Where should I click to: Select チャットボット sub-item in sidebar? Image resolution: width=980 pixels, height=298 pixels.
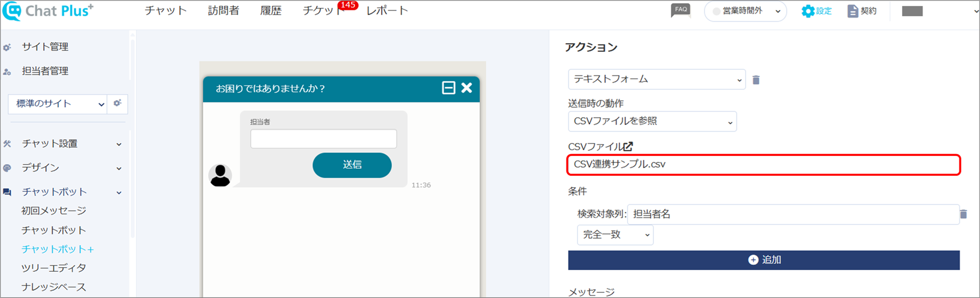pyautogui.click(x=54, y=230)
